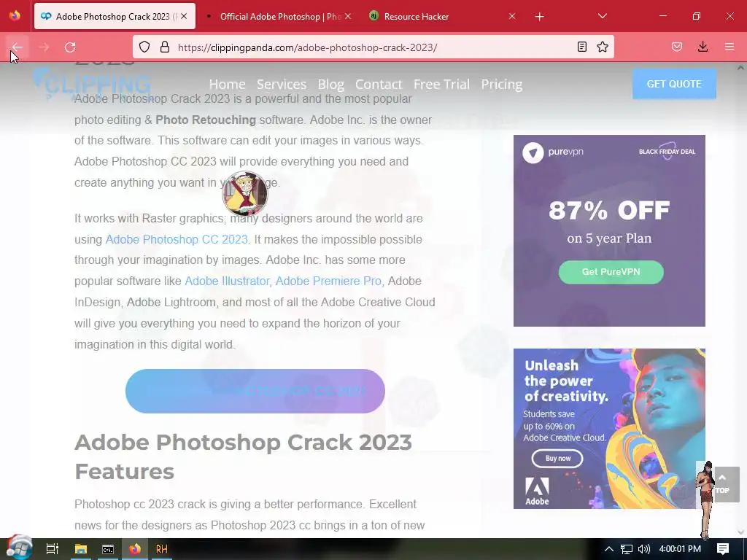Screen dimensions: 747x560
Task: Open the Unleash the power of creativity ad
Action: (609, 429)
